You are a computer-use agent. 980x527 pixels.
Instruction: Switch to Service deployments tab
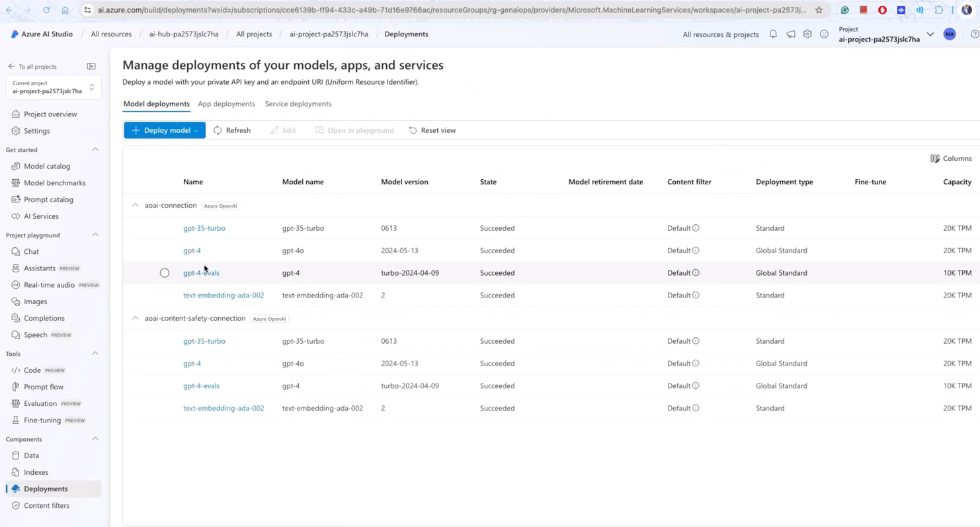pos(298,104)
